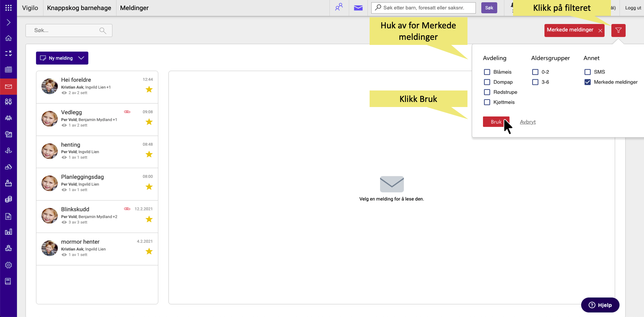This screenshot has height=317, width=644.
Task: Select Meldinger in the top bar
Action: tap(134, 8)
